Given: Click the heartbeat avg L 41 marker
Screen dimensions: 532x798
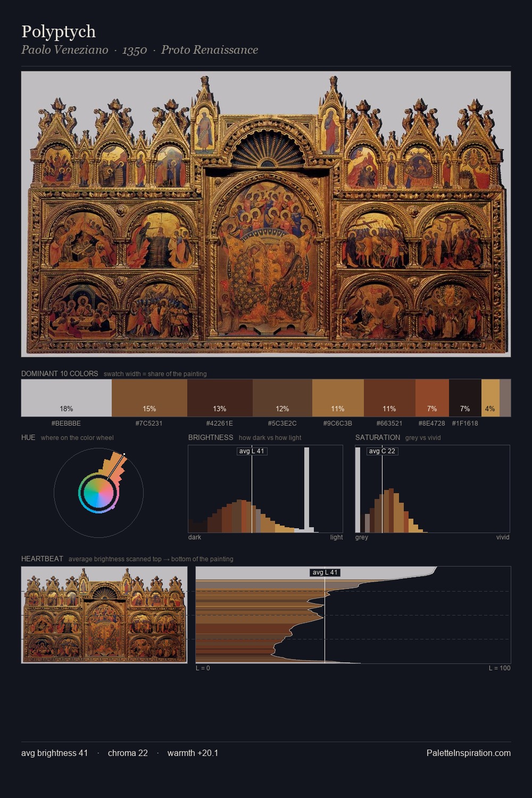Looking at the screenshot, I should (325, 572).
